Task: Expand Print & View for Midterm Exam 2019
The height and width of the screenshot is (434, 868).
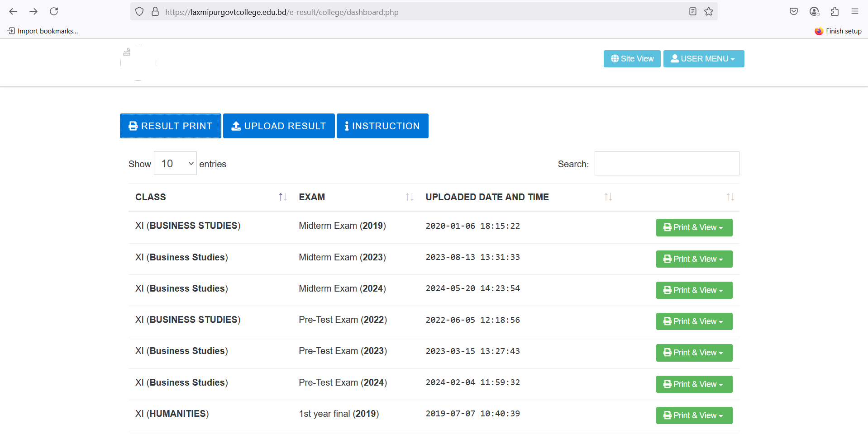Action: point(694,227)
